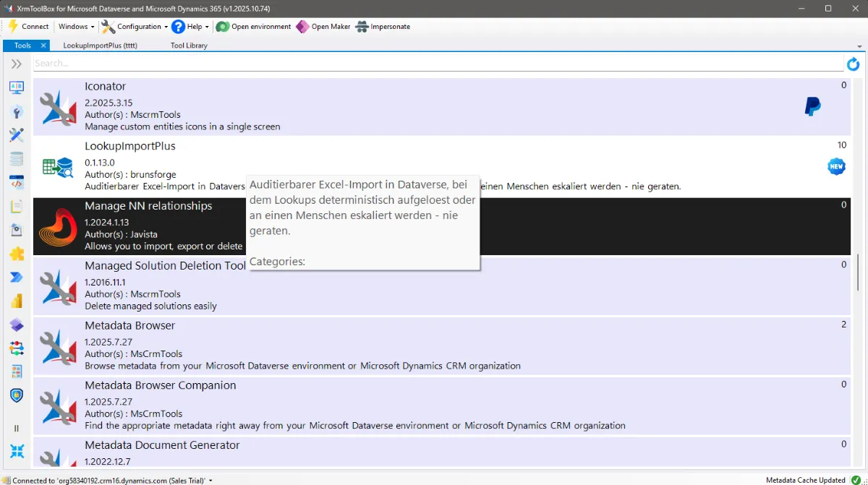The width and height of the screenshot is (868, 485).
Task: Click the Metadata Cache Updated status text
Action: (806, 480)
